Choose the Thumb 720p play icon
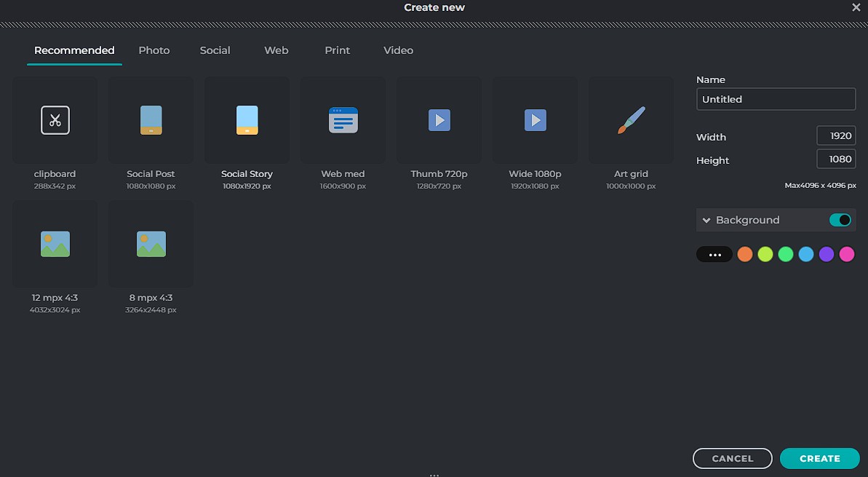The image size is (868, 477). 439,120
